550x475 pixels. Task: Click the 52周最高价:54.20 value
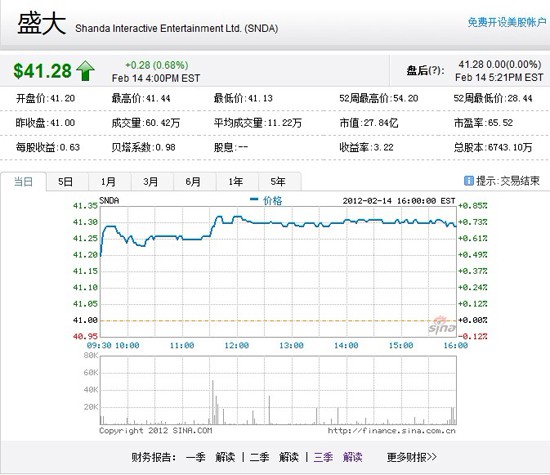pos(379,98)
